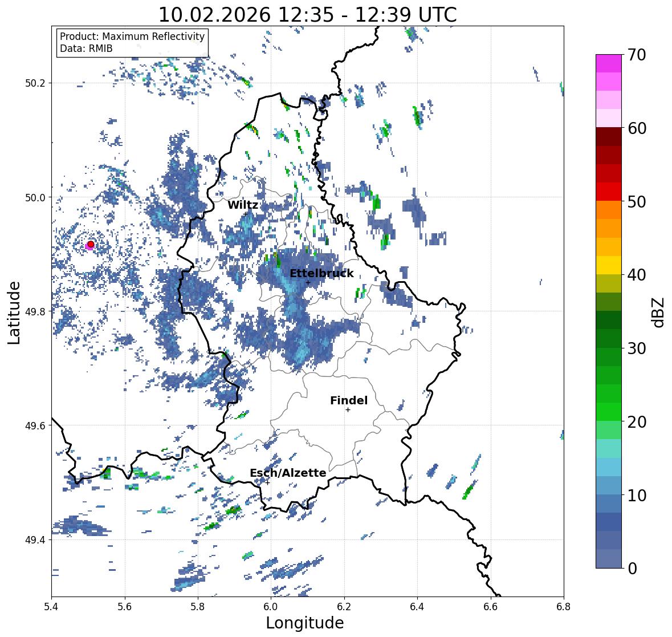
Task: Click the 6.2 longitude tick label
Action: (344, 607)
